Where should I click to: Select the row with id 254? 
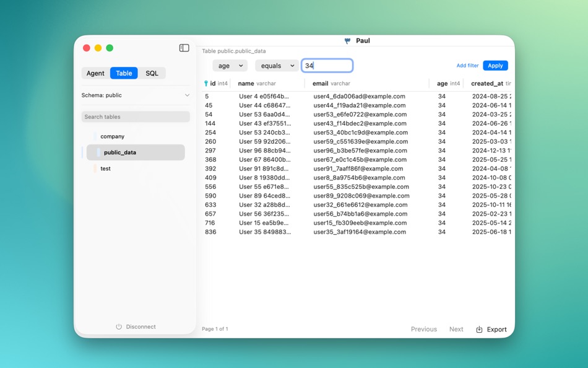357,133
